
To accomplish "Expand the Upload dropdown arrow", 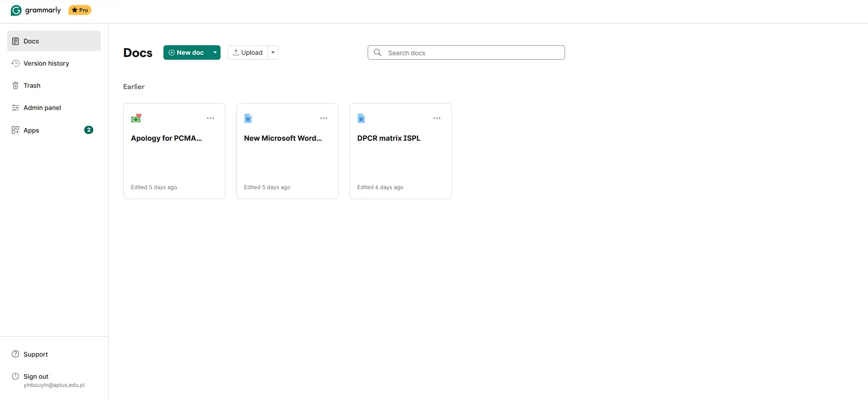I will point(273,52).
